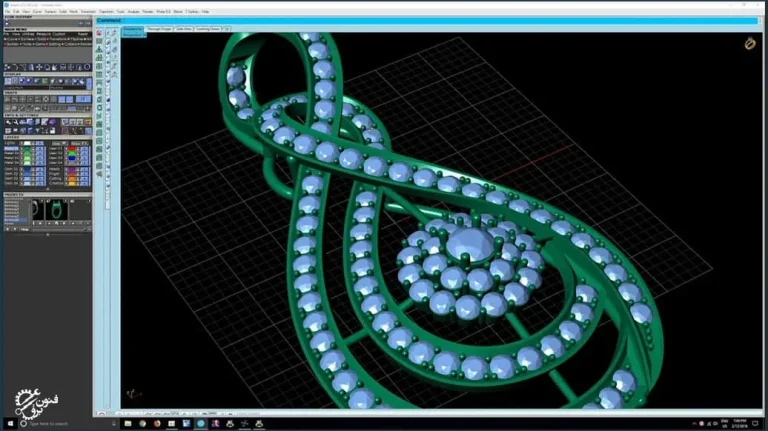Click the pyramid hierarchy icon in the vertical toolbar

99,49
